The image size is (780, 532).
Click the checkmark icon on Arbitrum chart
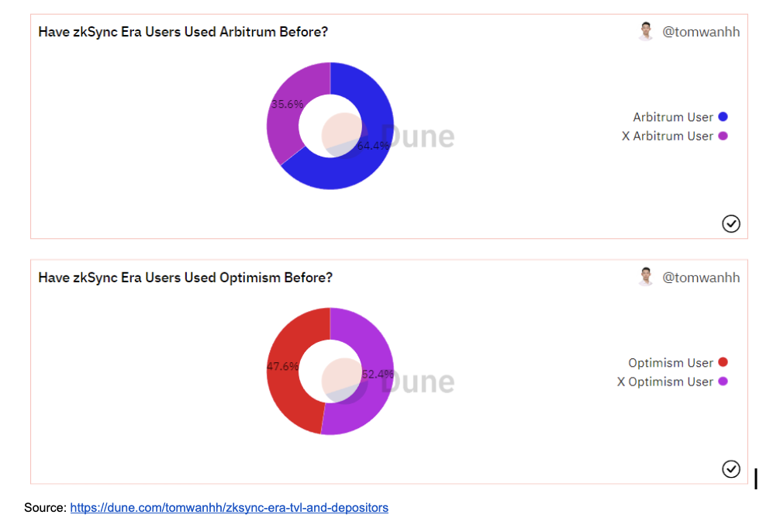(730, 223)
